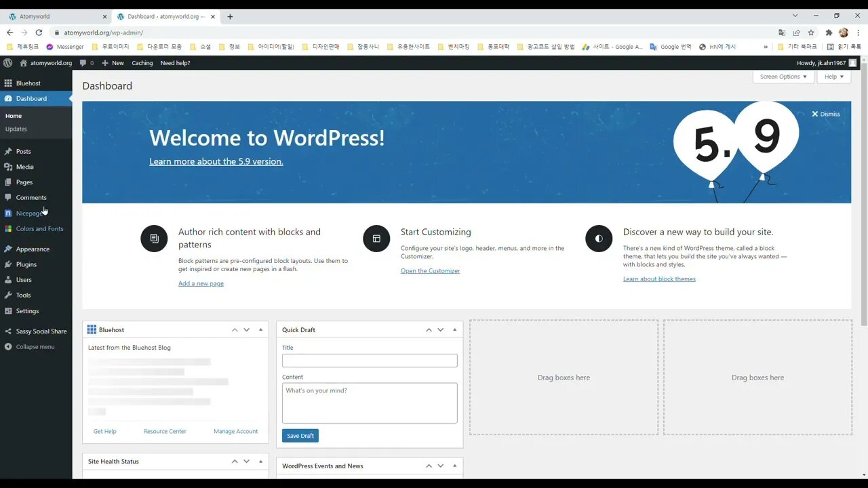Open the Users menu
The image size is (868, 488).
(36, 280)
